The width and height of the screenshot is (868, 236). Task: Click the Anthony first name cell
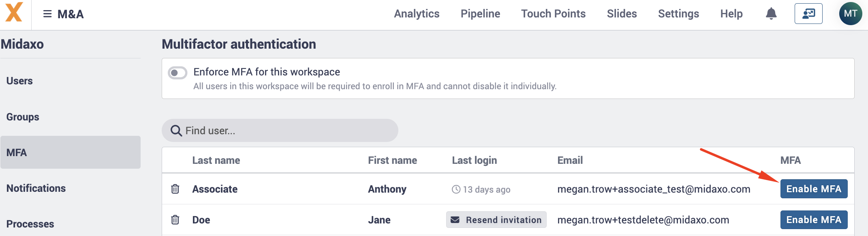387,189
